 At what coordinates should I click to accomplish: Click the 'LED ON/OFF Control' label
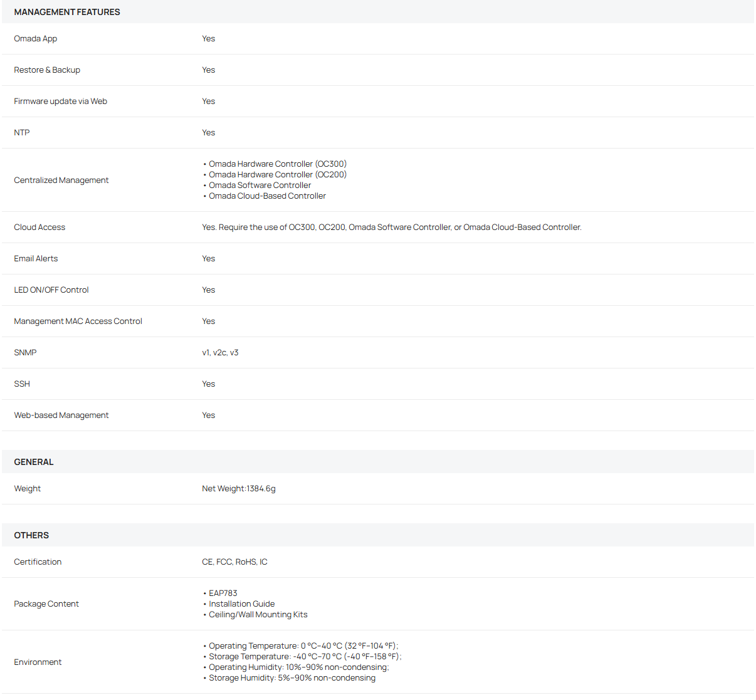pos(51,290)
